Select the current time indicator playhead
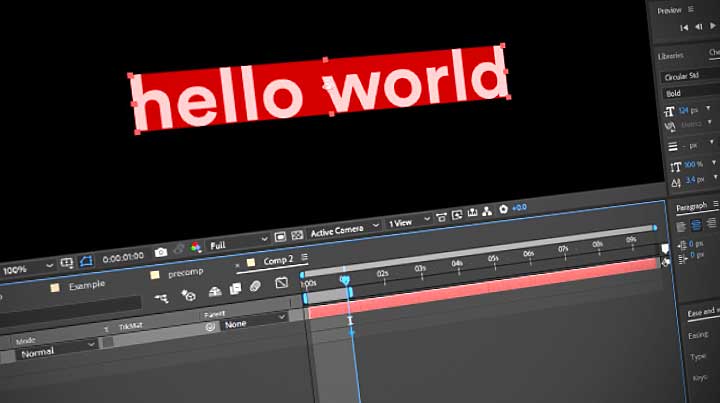Image resolution: width=720 pixels, height=403 pixels. [344, 280]
